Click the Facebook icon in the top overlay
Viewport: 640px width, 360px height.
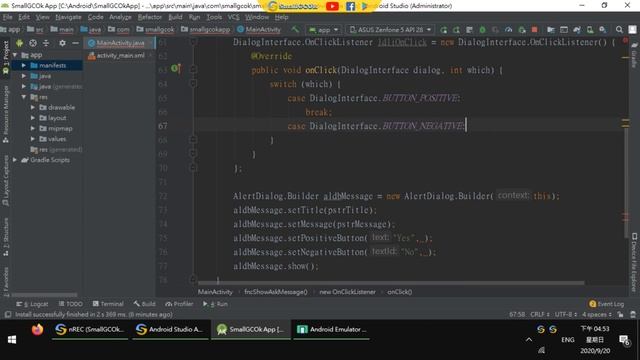(350, 6)
